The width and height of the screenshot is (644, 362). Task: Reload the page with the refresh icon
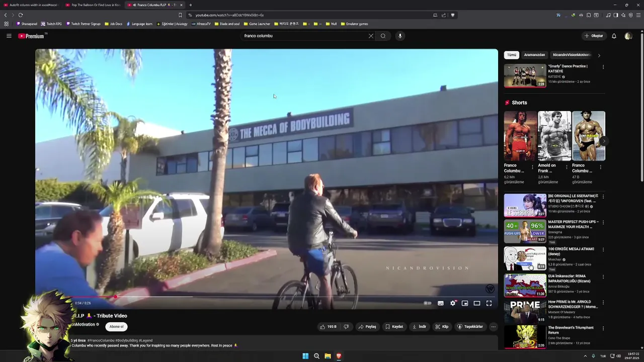pyautogui.click(x=21, y=15)
